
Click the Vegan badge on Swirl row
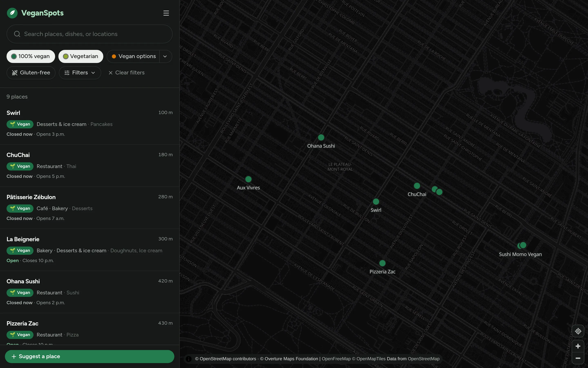click(x=20, y=124)
